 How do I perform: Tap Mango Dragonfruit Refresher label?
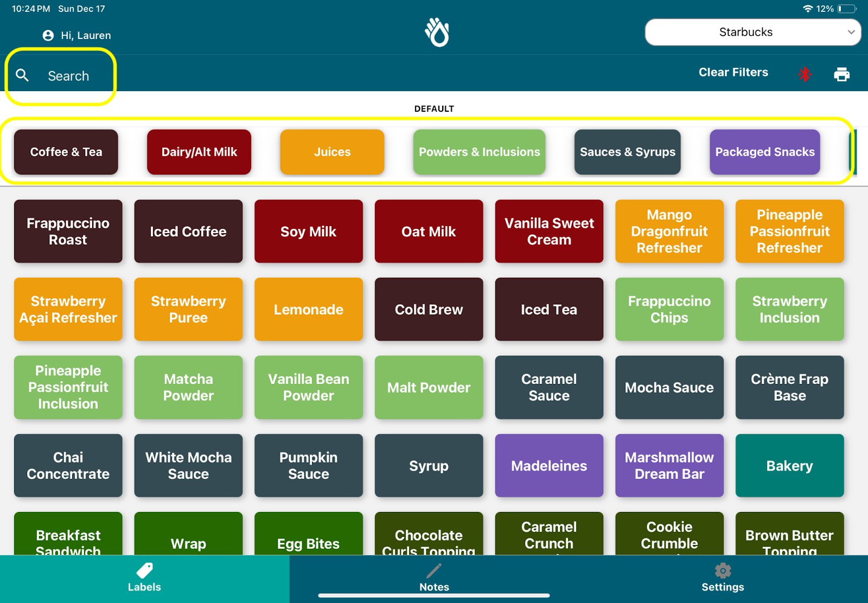(x=669, y=232)
